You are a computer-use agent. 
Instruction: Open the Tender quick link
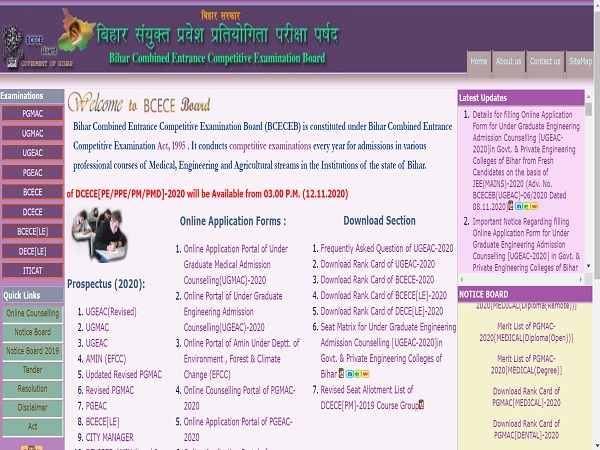click(x=33, y=369)
